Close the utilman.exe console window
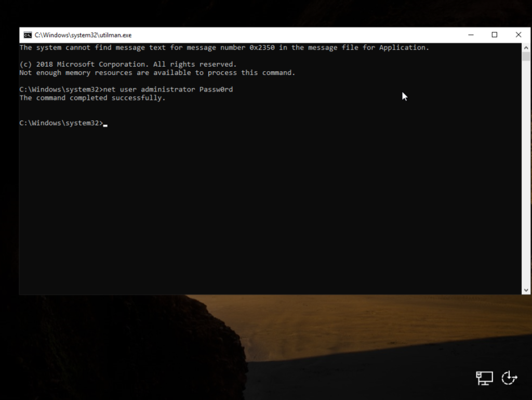 pos(518,35)
